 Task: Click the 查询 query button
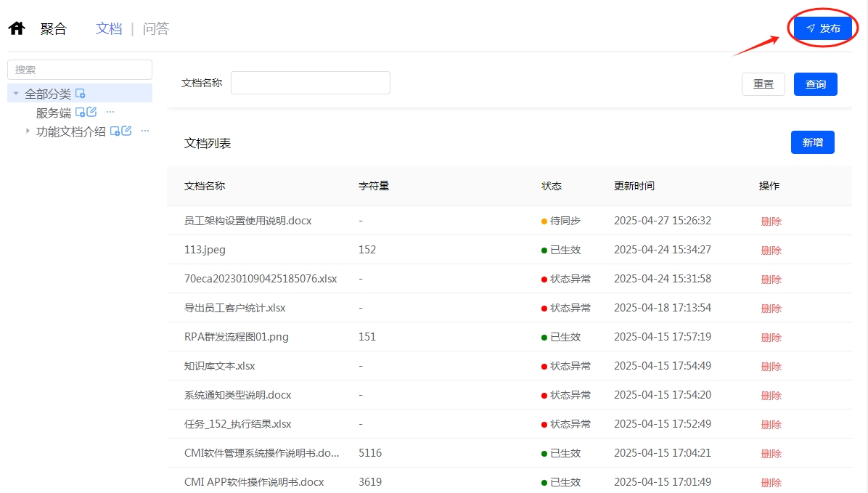point(815,84)
